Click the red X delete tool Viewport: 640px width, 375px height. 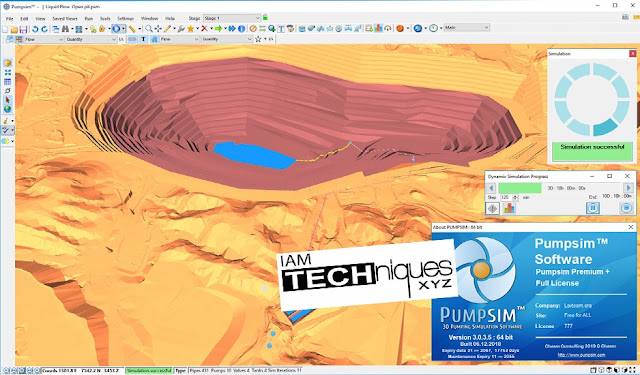[x=204, y=29]
